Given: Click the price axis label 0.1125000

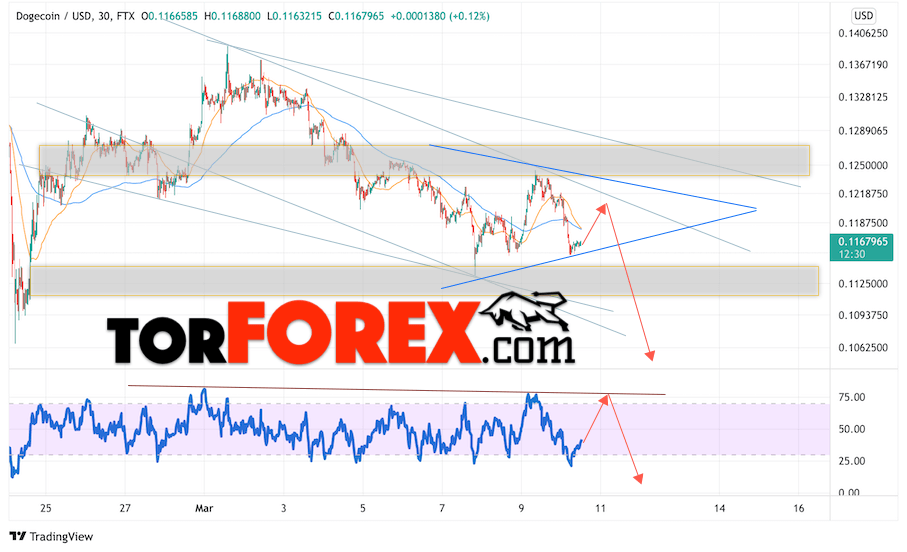Looking at the screenshot, I should [863, 284].
